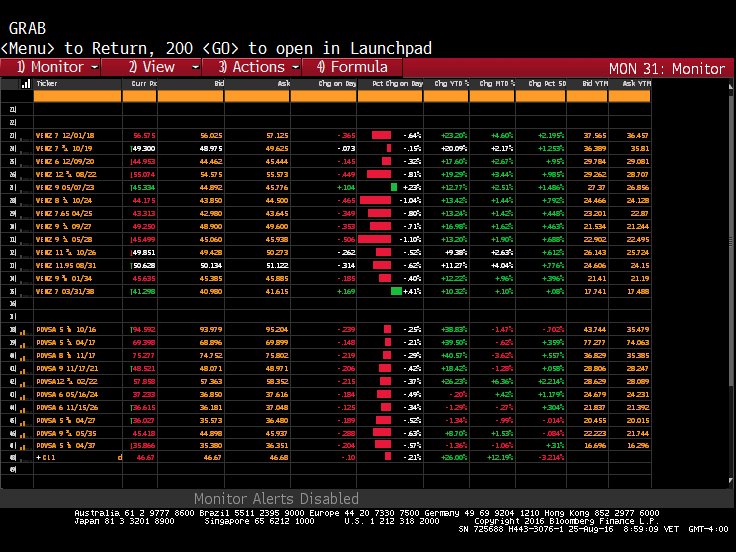Click the scrollbar down arrow at right edge
Image resolution: width=736 pixels, height=552 pixels.
[730, 481]
